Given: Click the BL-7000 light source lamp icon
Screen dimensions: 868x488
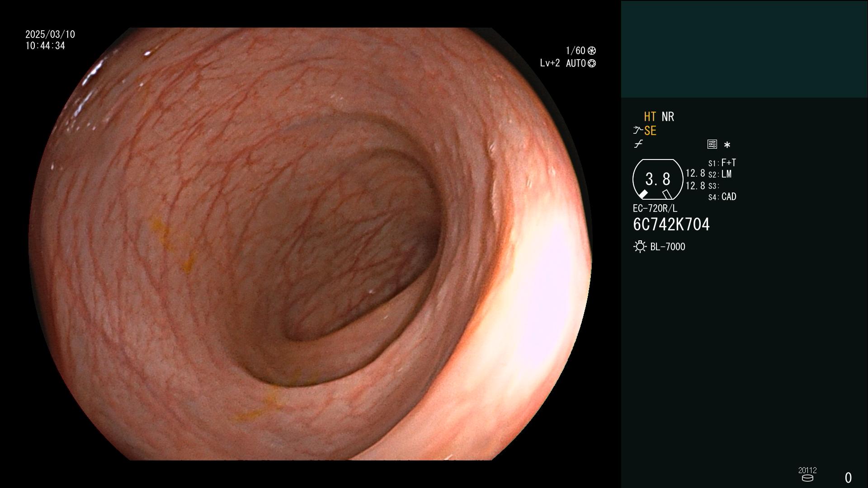Looking at the screenshot, I should pyautogui.click(x=640, y=247).
